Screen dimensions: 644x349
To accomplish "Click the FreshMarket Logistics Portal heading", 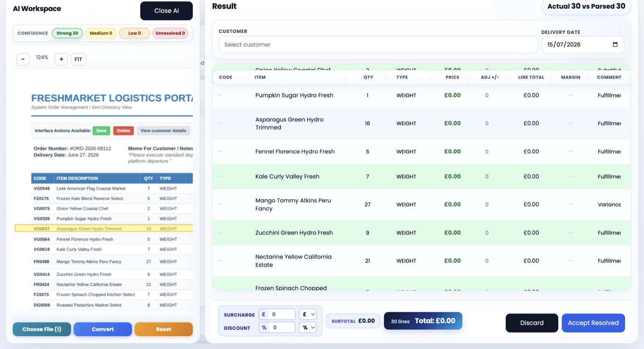I will (x=112, y=98).
